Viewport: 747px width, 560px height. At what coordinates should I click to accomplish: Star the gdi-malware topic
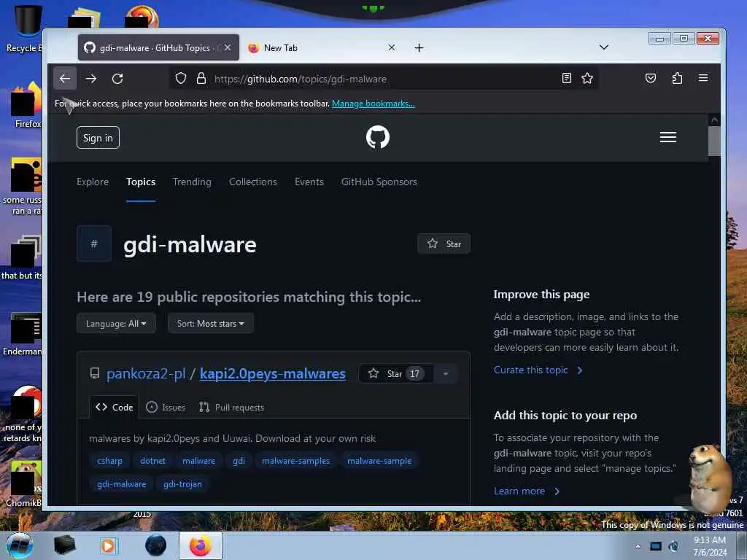point(444,244)
